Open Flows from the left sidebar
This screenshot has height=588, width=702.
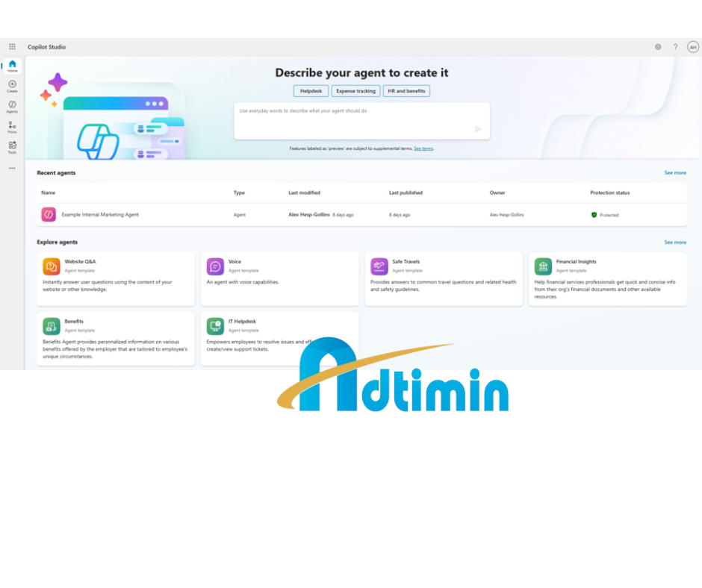(x=12, y=127)
